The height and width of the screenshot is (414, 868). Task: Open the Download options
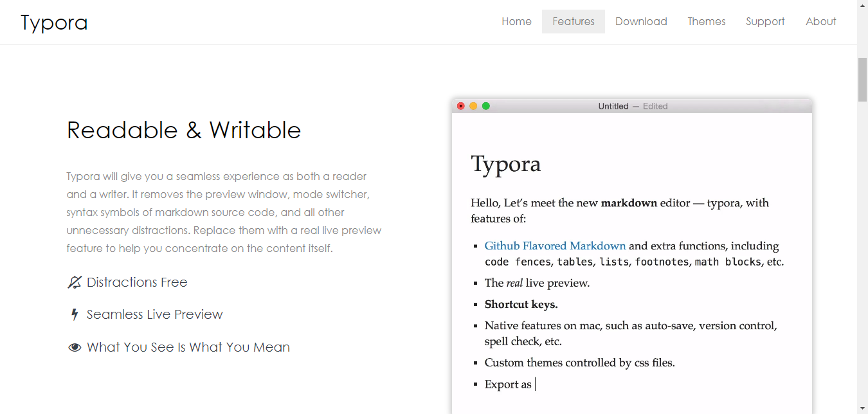[x=641, y=21]
